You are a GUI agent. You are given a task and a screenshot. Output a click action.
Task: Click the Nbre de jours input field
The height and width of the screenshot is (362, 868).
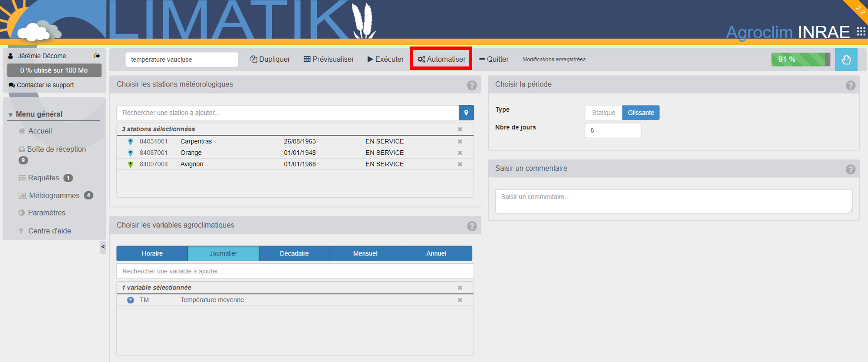point(612,130)
